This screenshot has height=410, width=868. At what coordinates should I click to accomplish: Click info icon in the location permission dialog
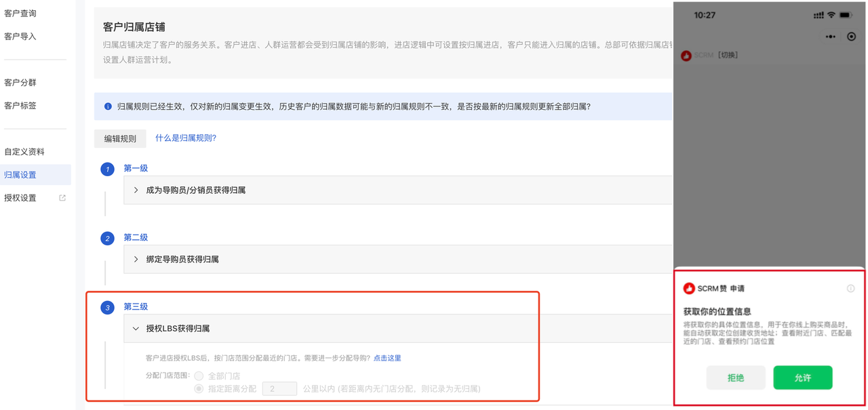coord(850,289)
